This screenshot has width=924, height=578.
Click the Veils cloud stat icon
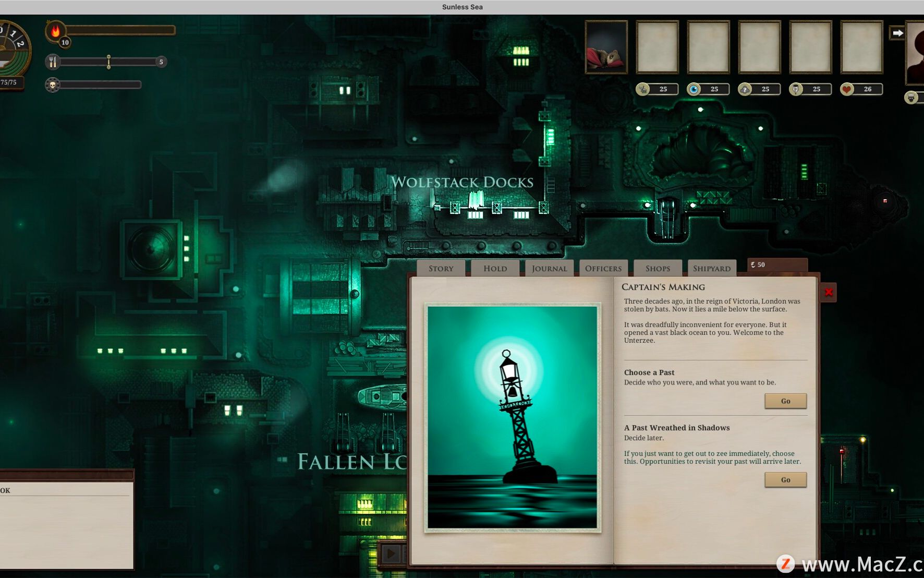[745, 89]
